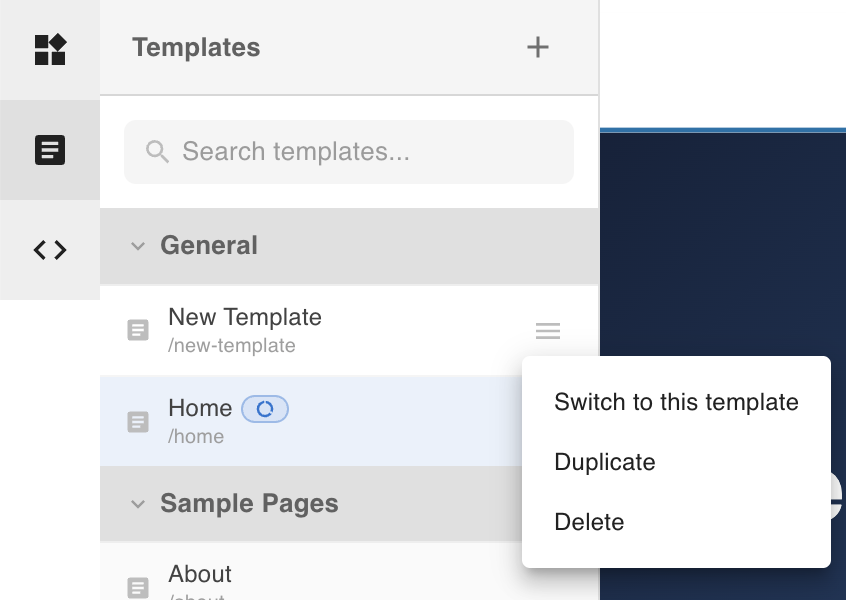Click the plus icon to add a template
846x600 pixels.
pos(538,47)
